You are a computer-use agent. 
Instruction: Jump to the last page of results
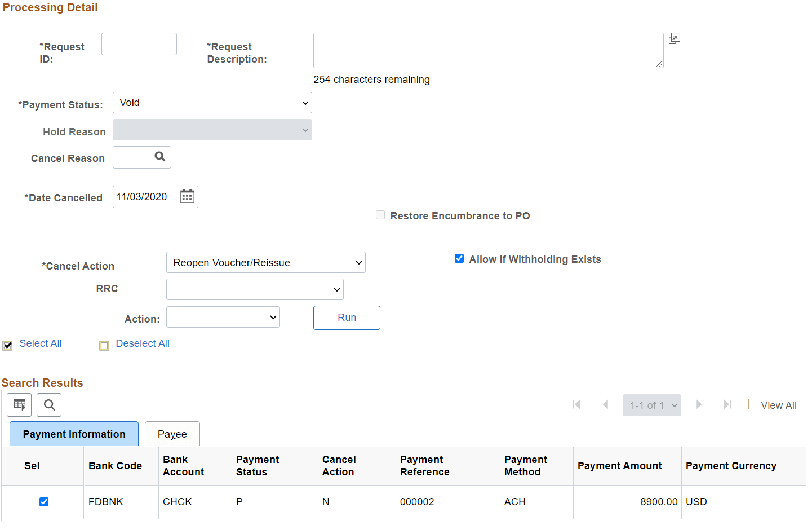click(x=727, y=404)
